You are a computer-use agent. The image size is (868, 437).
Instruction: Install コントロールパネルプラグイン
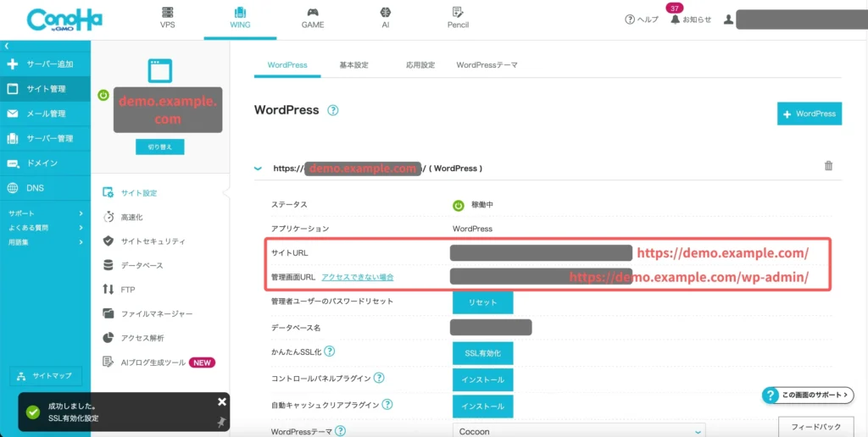tap(482, 380)
